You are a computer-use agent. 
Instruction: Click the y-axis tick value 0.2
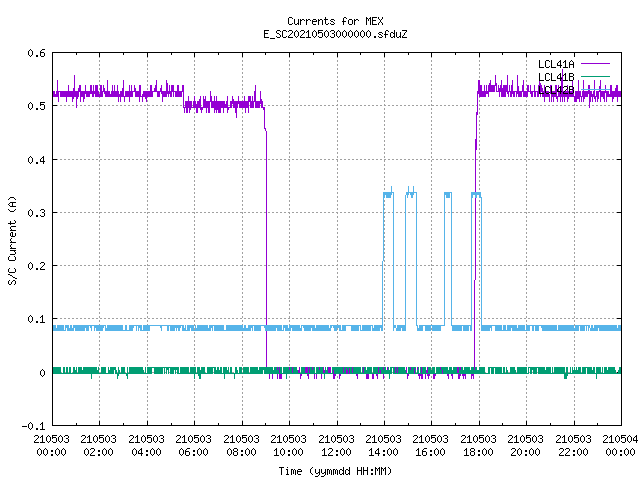36,266
